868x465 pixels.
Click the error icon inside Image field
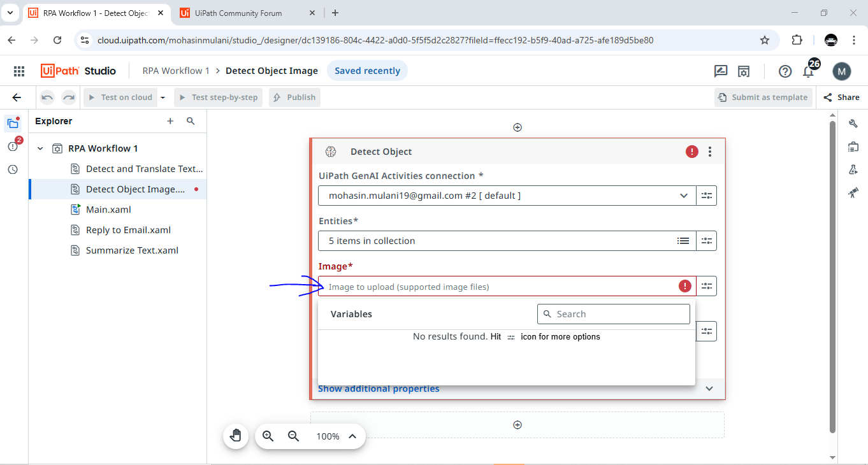pyautogui.click(x=685, y=287)
